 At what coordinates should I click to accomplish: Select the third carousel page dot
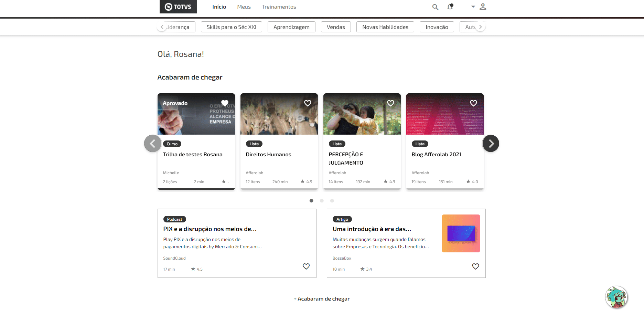[x=332, y=201]
